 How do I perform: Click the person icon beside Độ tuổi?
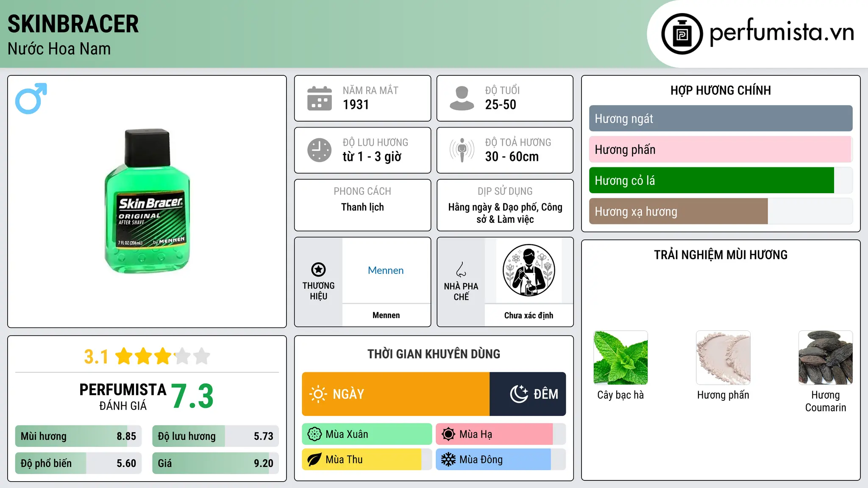point(462,98)
